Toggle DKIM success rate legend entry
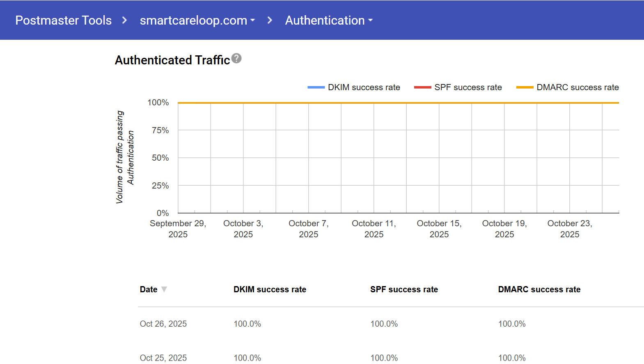This screenshot has height=364, width=644. pyautogui.click(x=364, y=87)
